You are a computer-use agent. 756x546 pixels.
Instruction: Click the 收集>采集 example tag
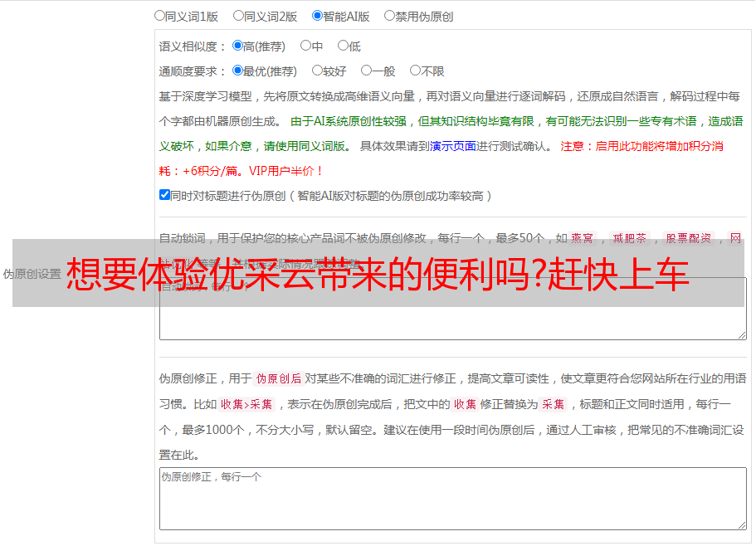click(x=246, y=404)
